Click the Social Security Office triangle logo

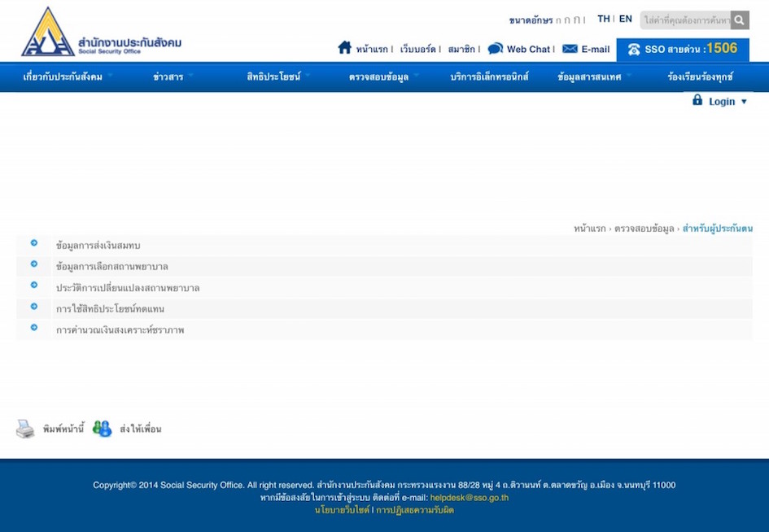[48, 32]
